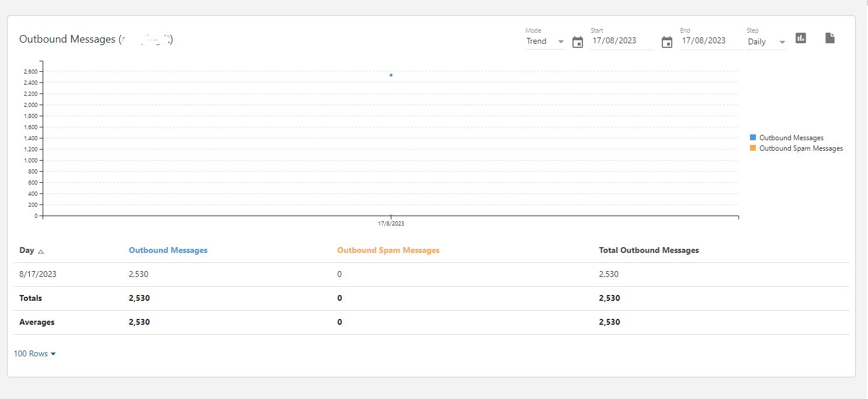Click the blue data point on chart
This screenshot has height=399, width=868.
(x=391, y=75)
